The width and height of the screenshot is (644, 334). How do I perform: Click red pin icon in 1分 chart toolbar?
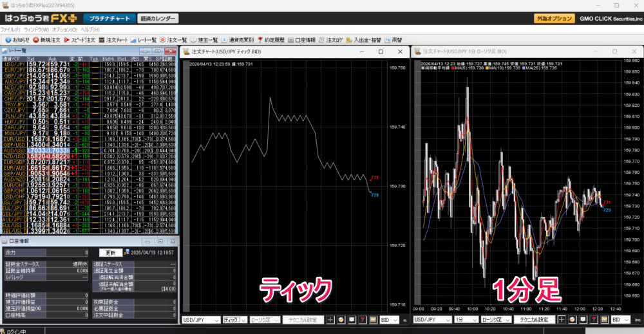(594, 320)
